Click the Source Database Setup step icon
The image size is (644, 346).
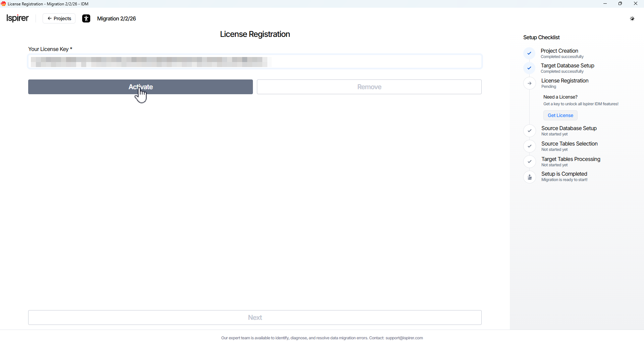[x=530, y=131]
